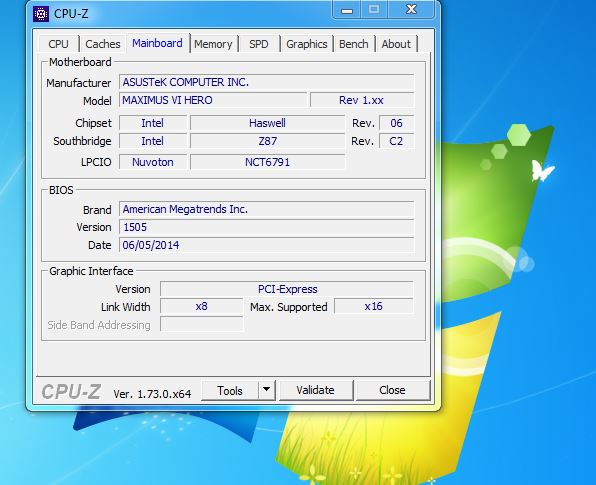The height and width of the screenshot is (485, 596).
Task: Open the Graphics tab
Action: tap(307, 44)
